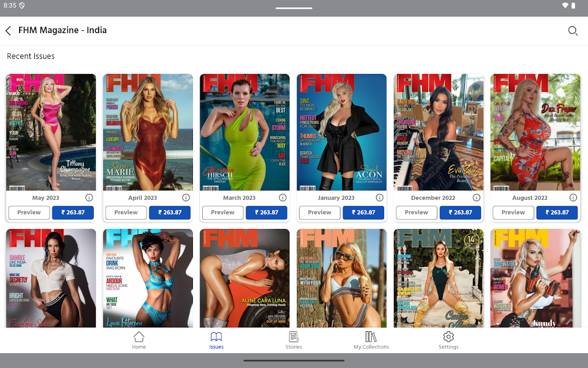Show info for December 2022 issue
Viewport: 588px width, 368px height.
pos(477,198)
